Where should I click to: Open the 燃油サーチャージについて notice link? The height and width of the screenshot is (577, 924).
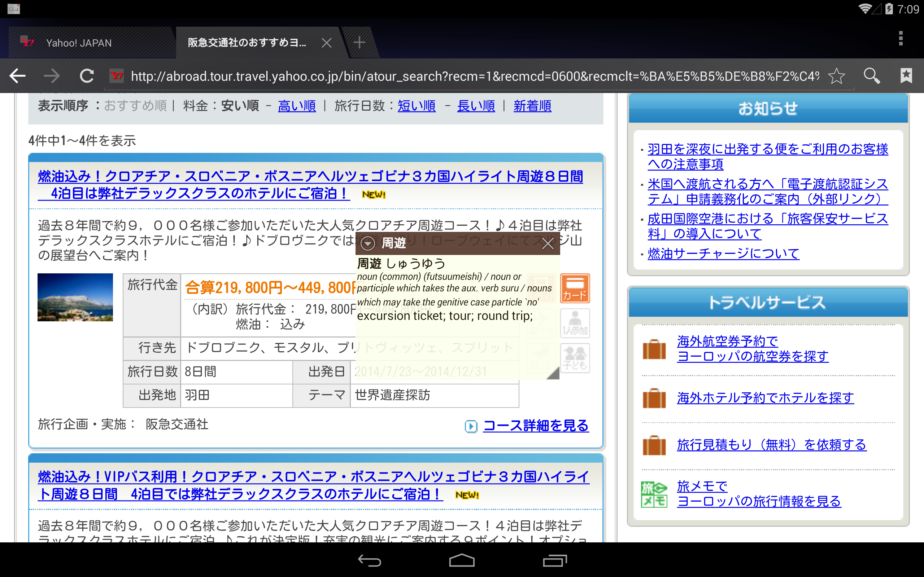[x=723, y=254]
